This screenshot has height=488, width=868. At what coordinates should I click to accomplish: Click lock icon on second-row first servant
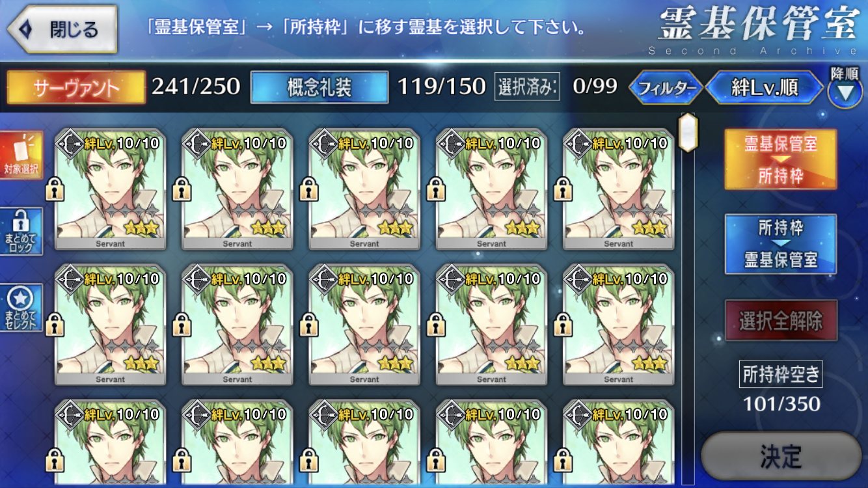[53, 325]
